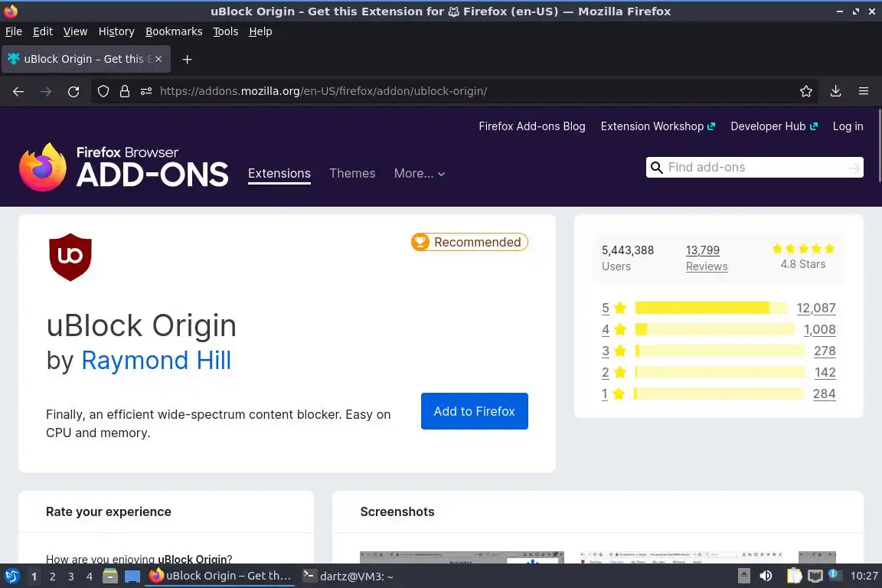This screenshot has width=882, height=588.
Task: Open a new tab with plus button
Action: [188, 59]
